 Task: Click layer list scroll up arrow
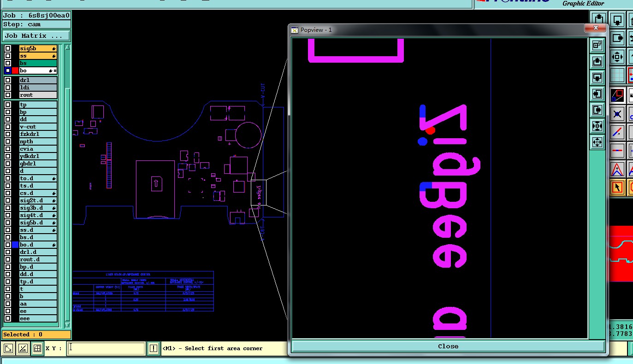[x=68, y=47]
